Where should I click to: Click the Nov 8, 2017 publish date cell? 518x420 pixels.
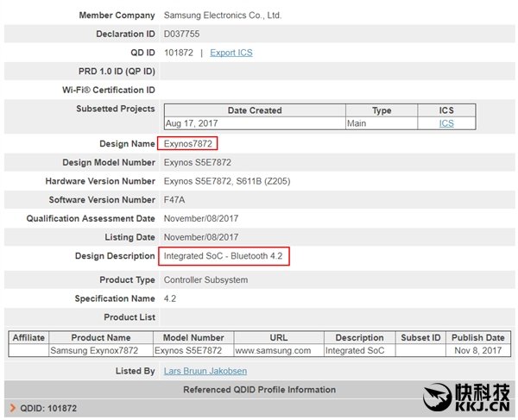coord(478,350)
